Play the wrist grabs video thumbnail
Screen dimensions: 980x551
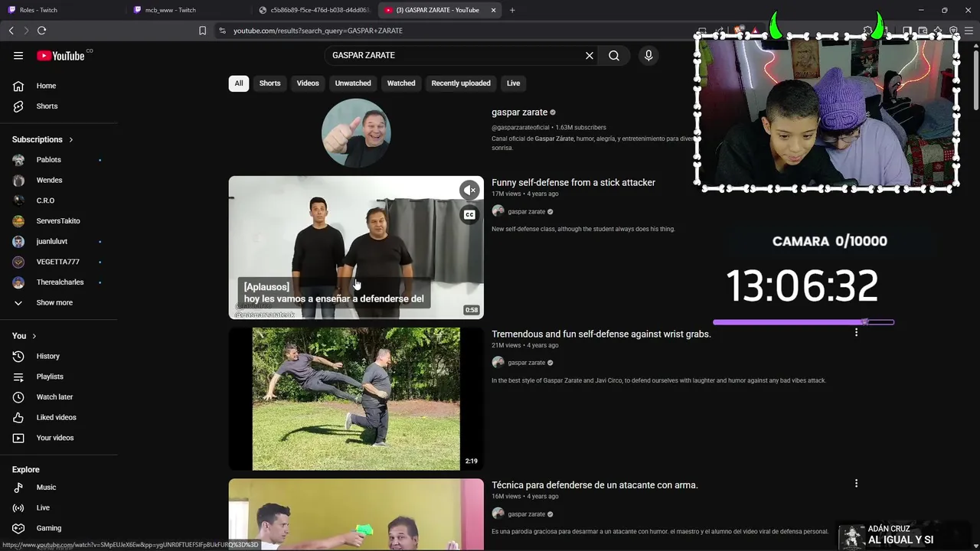[356, 399]
